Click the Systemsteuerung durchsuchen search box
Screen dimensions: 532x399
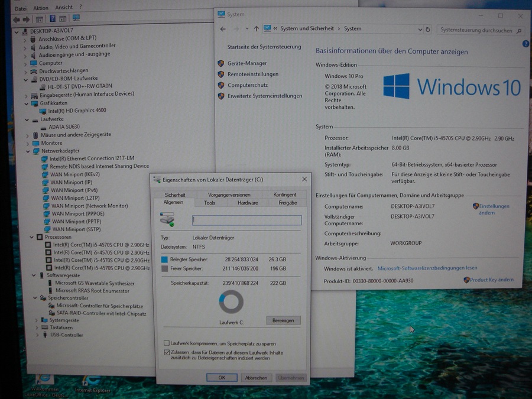click(480, 31)
